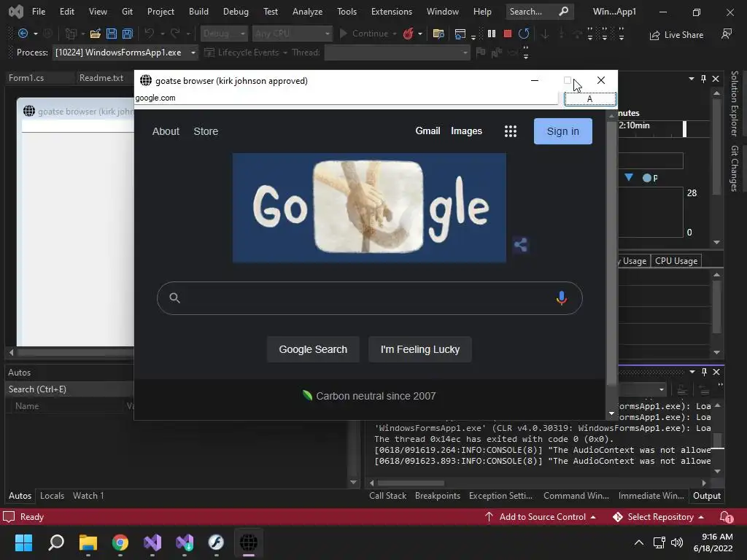This screenshot has height=560, width=747.
Task: Switch to Form1.cs tab
Action: [26, 77]
